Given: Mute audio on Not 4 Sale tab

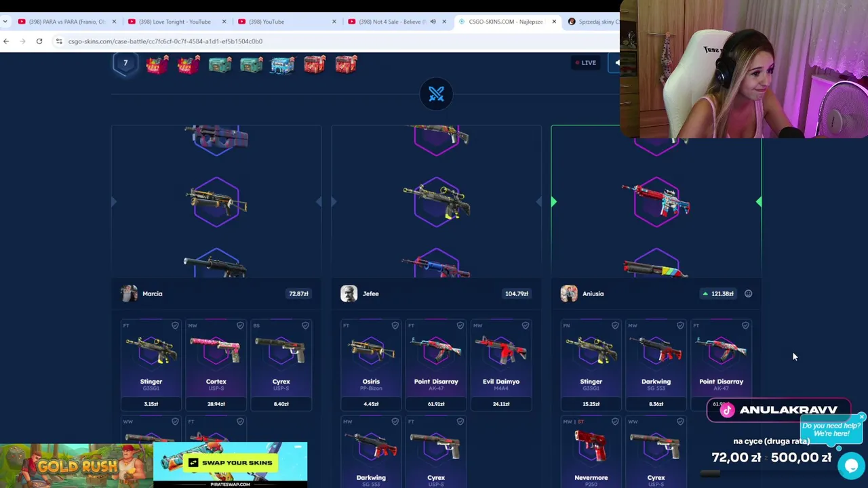Looking at the screenshot, I should coord(433,22).
